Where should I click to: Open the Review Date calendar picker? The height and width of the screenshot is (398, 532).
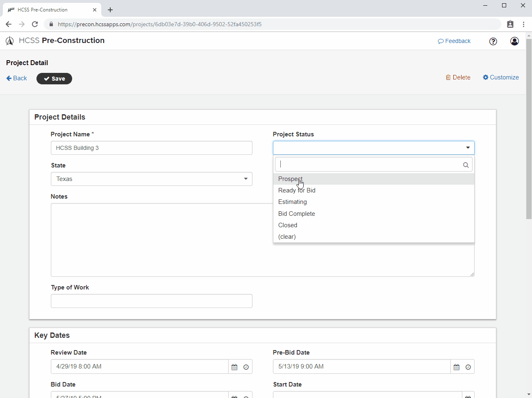pyautogui.click(x=234, y=366)
